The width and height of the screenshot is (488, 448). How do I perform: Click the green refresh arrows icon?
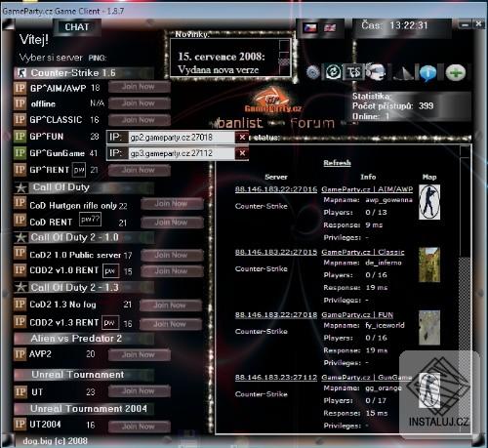pos(334,72)
